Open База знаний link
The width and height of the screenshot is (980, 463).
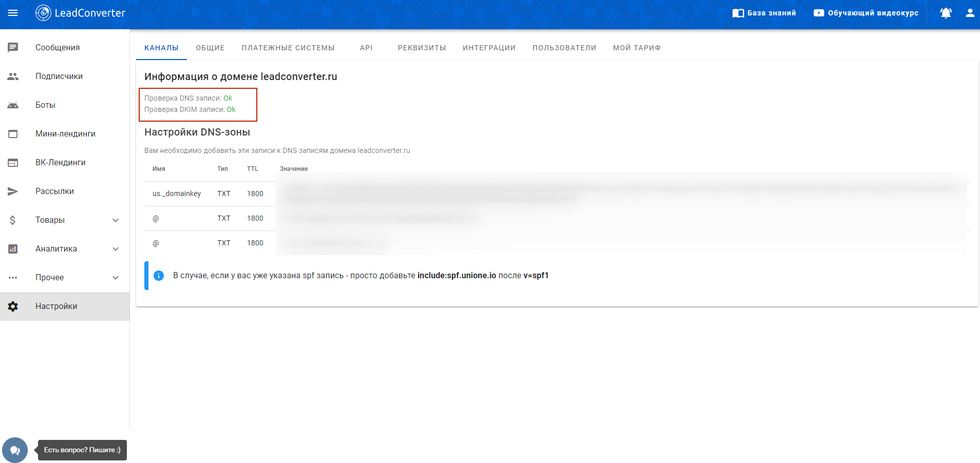click(764, 13)
